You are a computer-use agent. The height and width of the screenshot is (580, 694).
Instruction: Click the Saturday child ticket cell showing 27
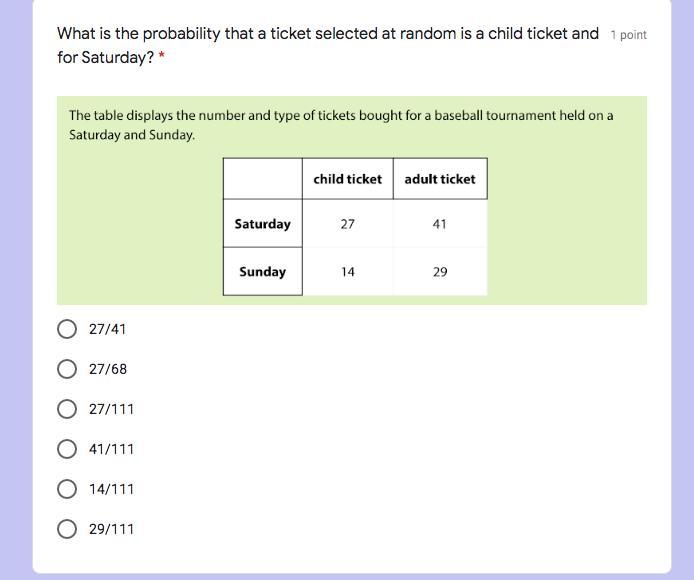tap(348, 224)
